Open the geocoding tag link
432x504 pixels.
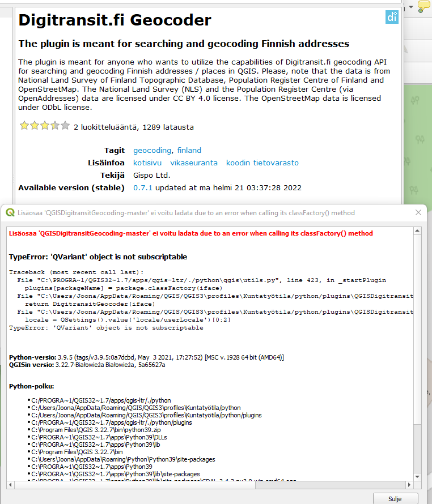click(x=153, y=151)
